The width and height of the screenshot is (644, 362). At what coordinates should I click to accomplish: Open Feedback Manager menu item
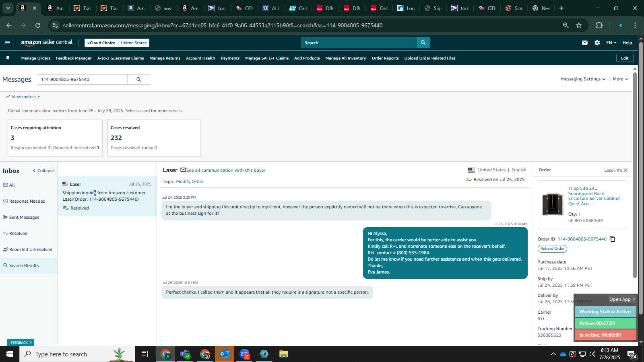(74, 58)
